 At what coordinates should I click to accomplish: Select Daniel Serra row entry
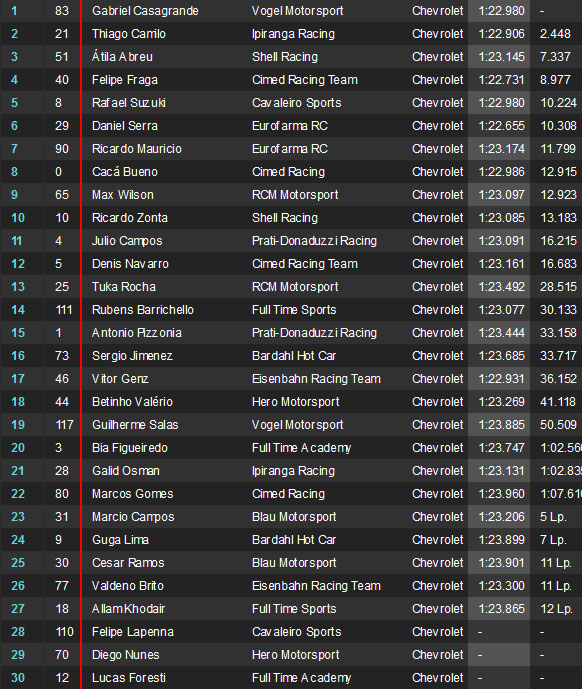pos(291,126)
